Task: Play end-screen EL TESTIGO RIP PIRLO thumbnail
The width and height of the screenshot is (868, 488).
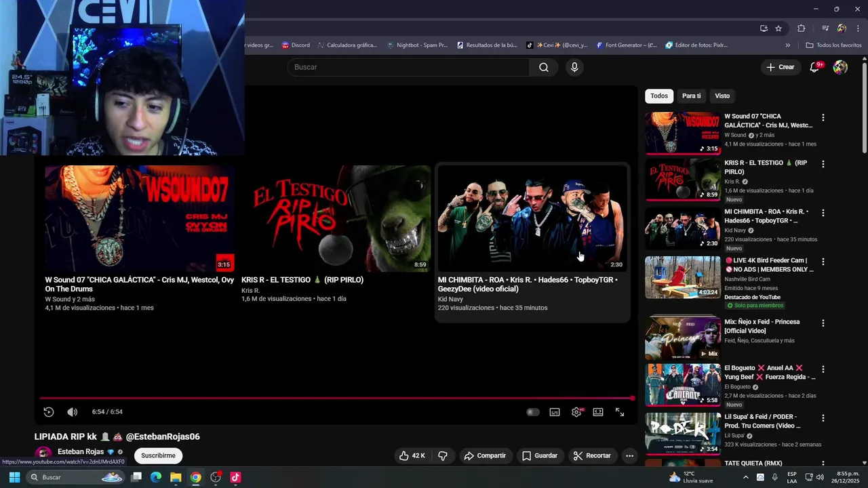Action: (x=336, y=219)
